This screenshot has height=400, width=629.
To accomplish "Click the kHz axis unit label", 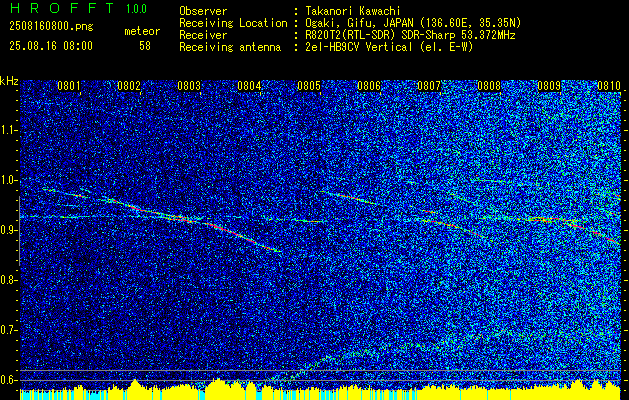I will pos(9,81).
